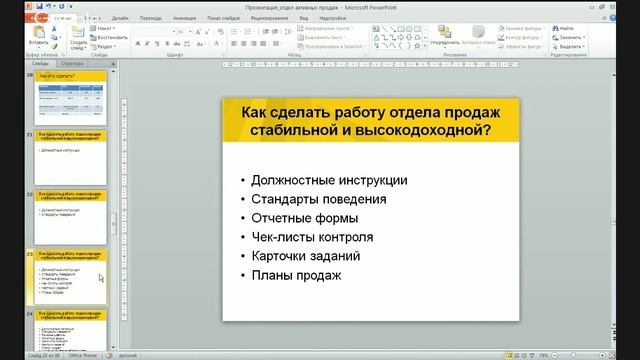Select the text box shape in the gallery

tap(376, 29)
